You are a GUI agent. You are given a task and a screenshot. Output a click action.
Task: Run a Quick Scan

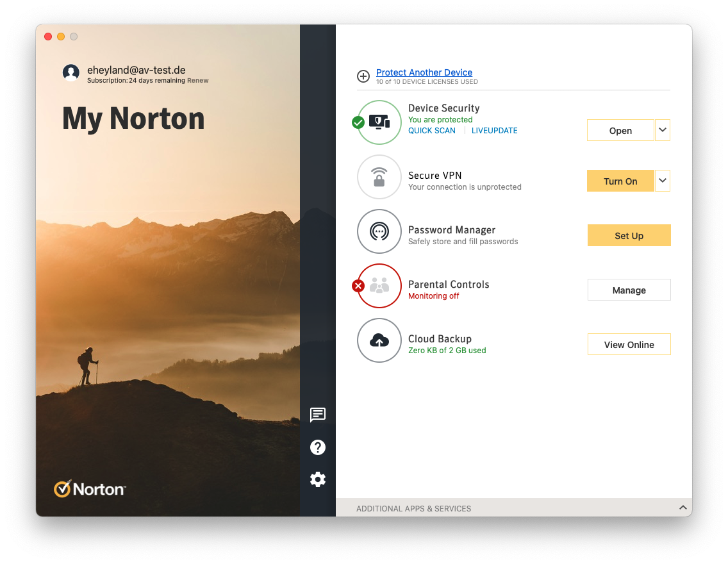tap(432, 131)
